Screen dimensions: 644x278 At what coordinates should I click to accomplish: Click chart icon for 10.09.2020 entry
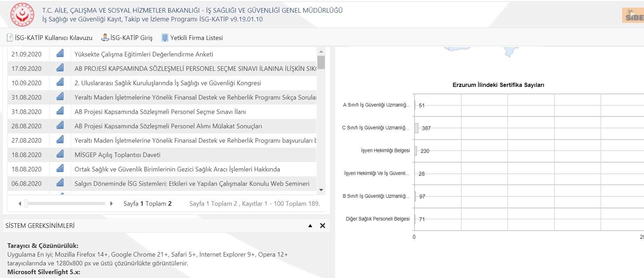pyautogui.click(x=60, y=82)
